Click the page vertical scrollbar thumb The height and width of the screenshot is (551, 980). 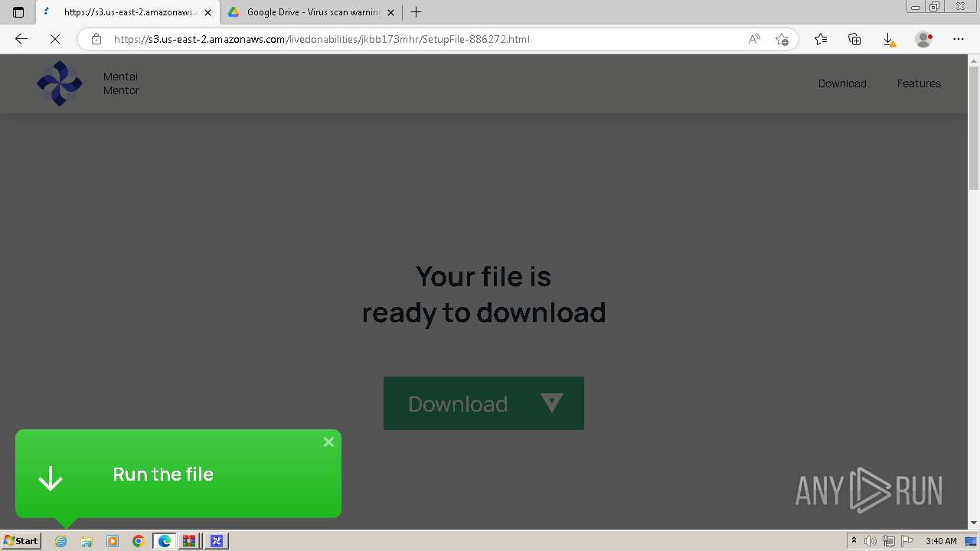coord(974,129)
